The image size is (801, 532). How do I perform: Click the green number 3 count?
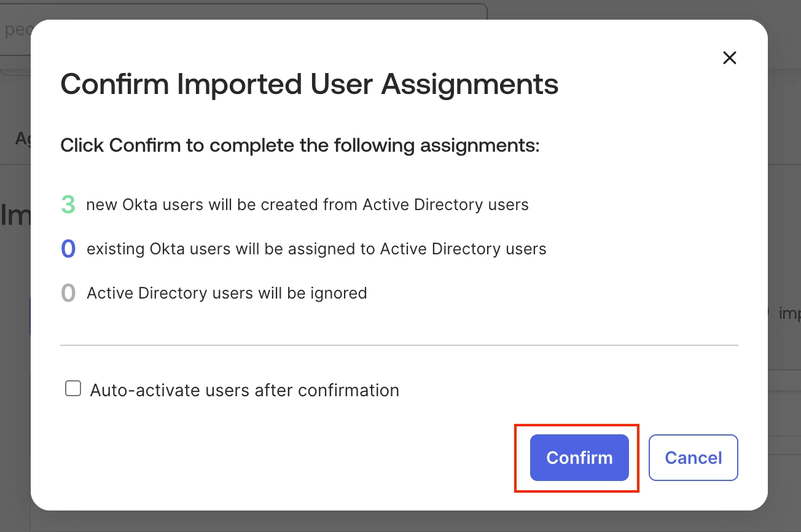68,205
